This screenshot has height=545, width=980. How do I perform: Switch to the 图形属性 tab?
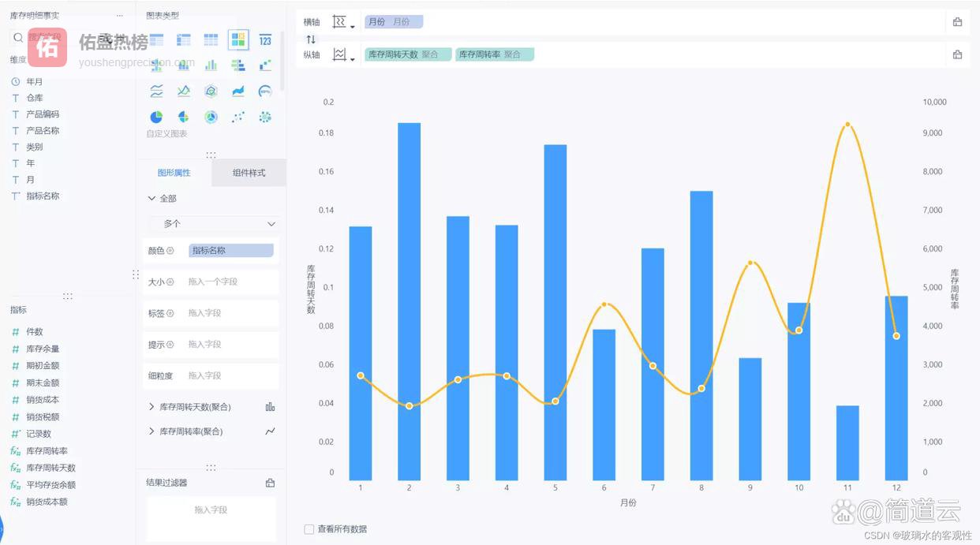click(174, 173)
